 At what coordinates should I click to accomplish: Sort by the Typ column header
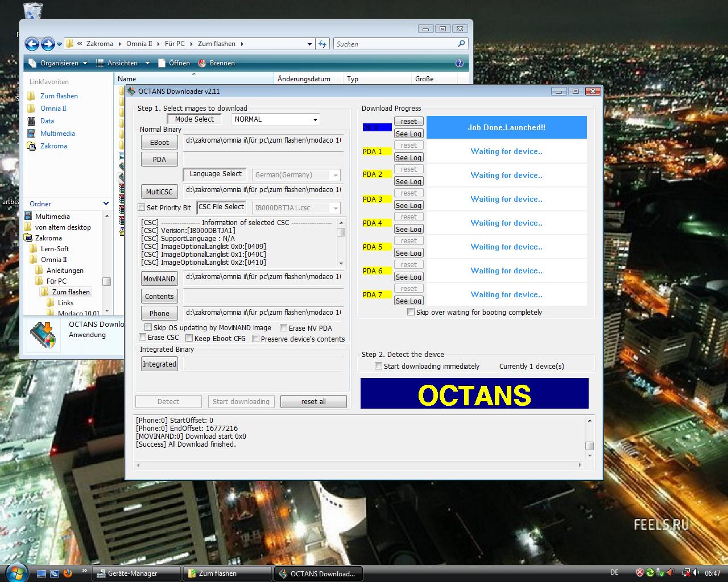pos(378,79)
